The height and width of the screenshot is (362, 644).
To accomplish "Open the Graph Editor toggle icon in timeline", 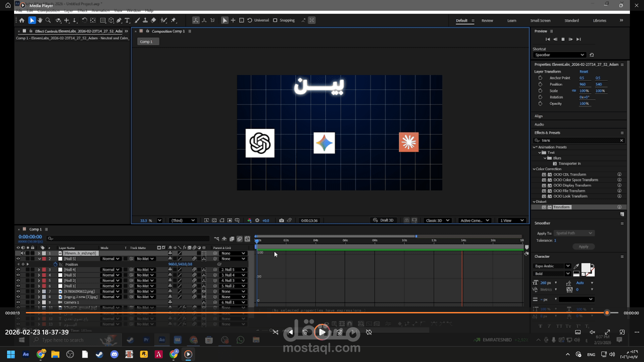I will [247, 239].
